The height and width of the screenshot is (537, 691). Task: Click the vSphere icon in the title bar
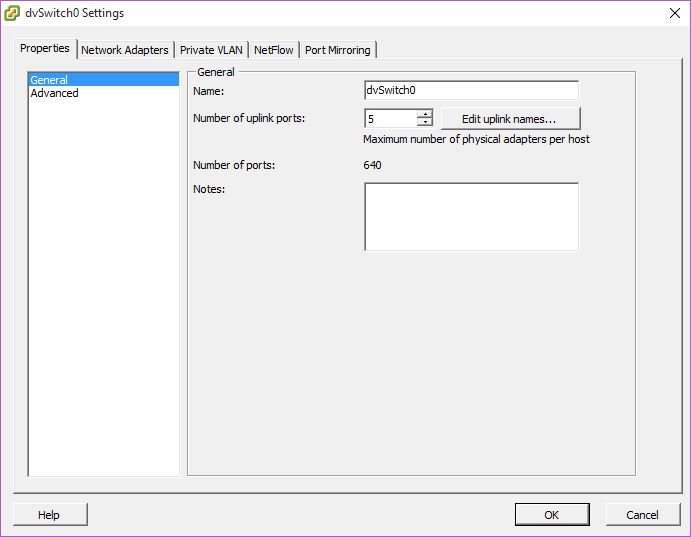12,13
